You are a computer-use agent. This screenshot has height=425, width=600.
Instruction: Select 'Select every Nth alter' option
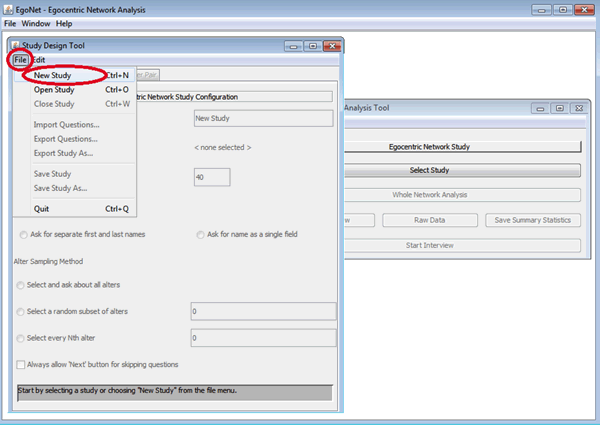pos(20,338)
